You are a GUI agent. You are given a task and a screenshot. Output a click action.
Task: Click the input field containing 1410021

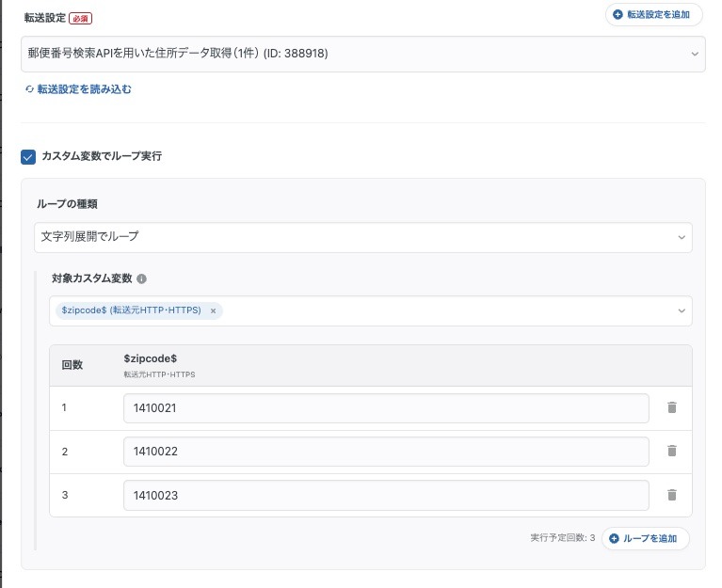tap(385, 408)
